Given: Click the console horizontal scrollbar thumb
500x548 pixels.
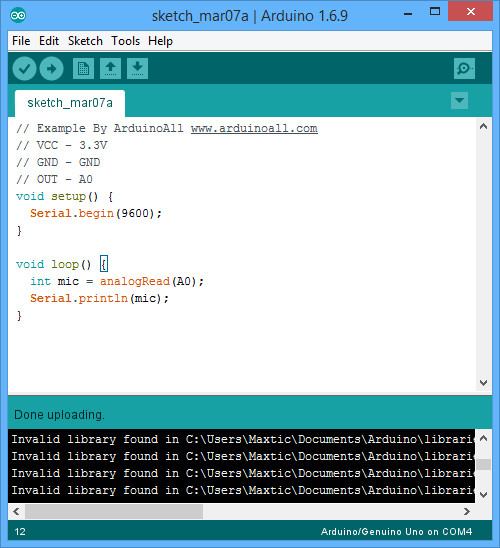Looking at the screenshot, I should coord(114,511).
